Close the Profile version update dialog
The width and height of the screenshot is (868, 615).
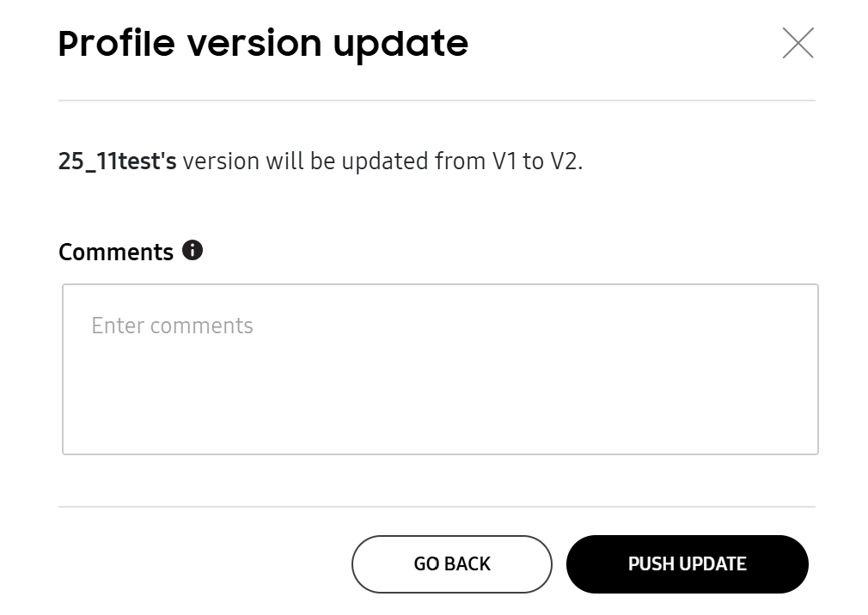(798, 42)
